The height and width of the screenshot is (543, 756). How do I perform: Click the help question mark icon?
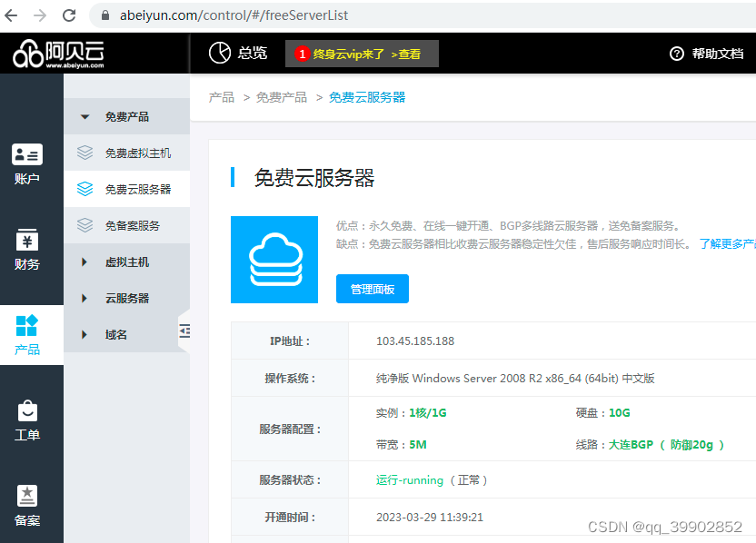[677, 54]
